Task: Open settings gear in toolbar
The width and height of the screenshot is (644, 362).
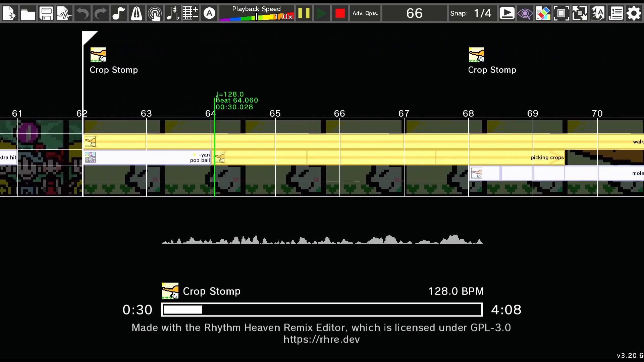Action: [634, 14]
